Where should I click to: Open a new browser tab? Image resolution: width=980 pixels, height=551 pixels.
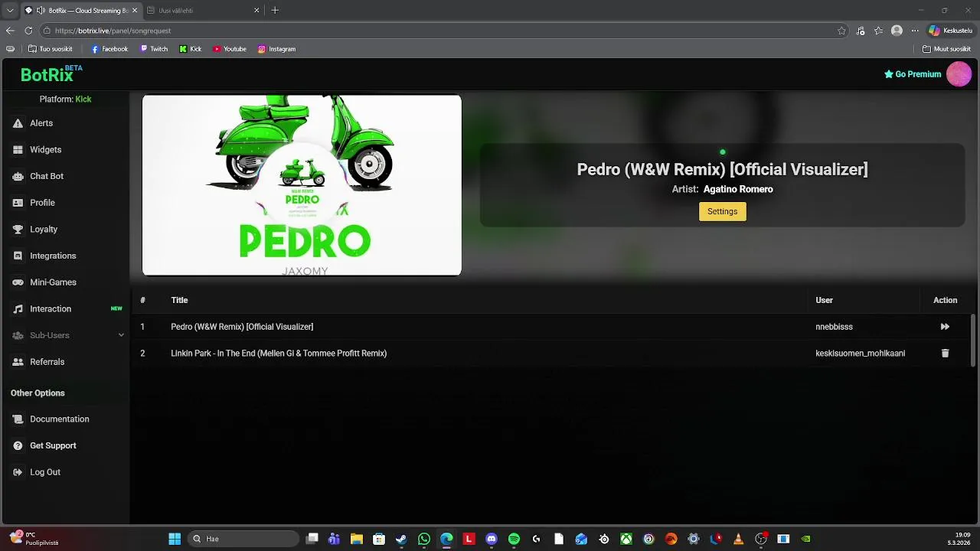click(275, 10)
